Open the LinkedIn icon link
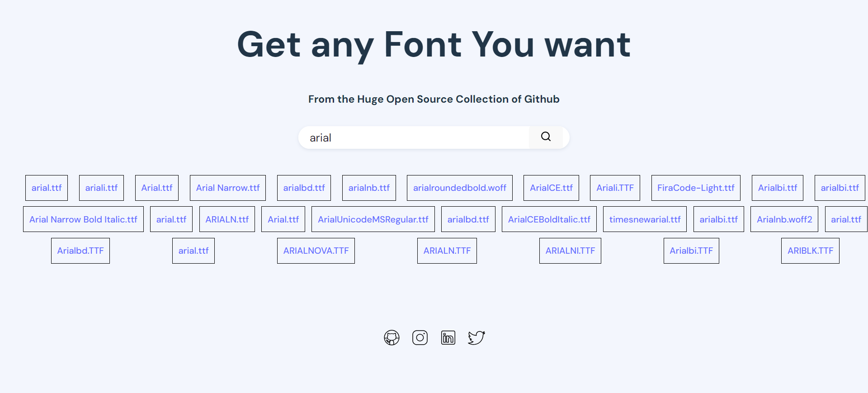This screenshot has width=868, height=393. 448,337
